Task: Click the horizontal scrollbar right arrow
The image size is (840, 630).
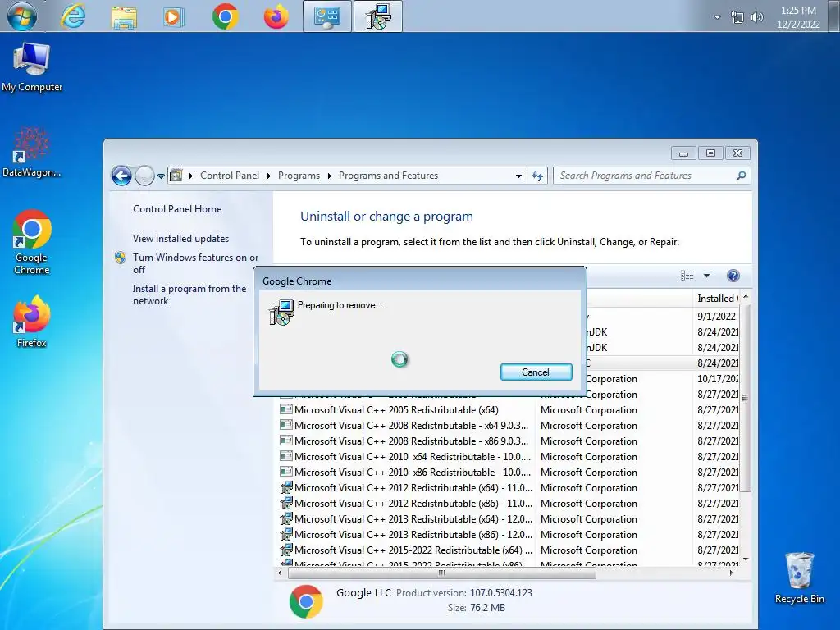Action: [x=731, y=573]
